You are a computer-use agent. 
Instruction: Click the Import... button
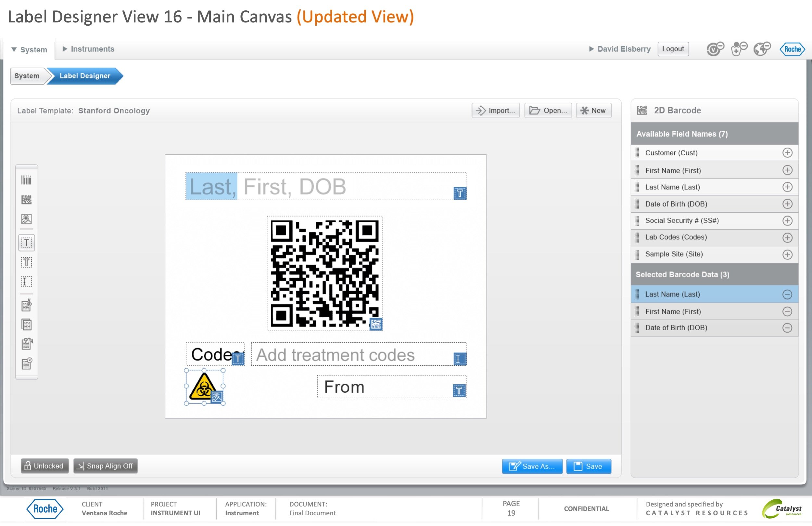click(495, 110)
